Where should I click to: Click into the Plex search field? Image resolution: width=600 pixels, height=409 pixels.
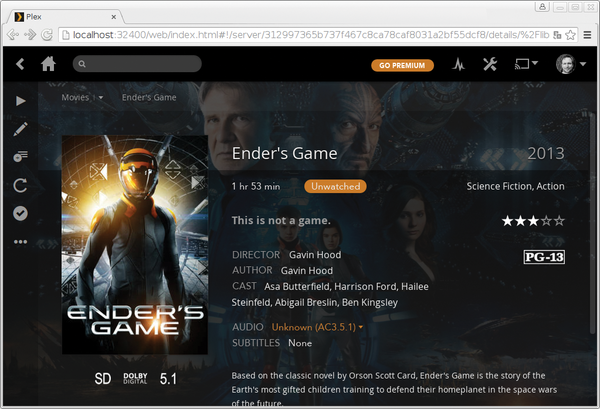point(137,64)
